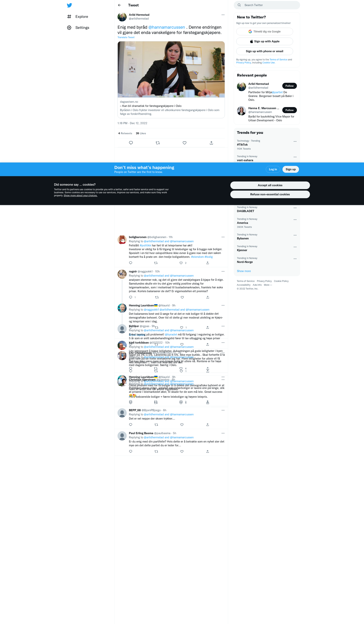Open Kjenner trend options menu
This screenshot has height=624, width=364.
tap(295, 247)
